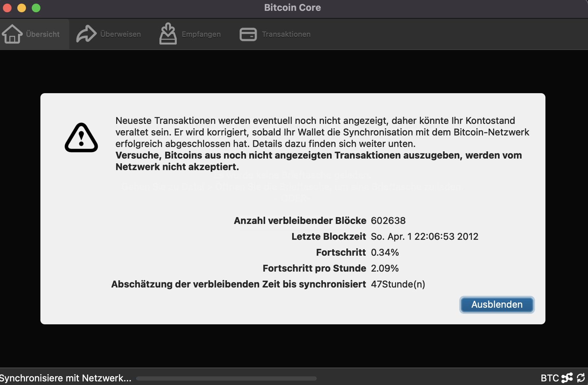Screen dimensions: 588x385
Task: Click the 'Letzte Blockzeit' label
Action: point(329,237)
